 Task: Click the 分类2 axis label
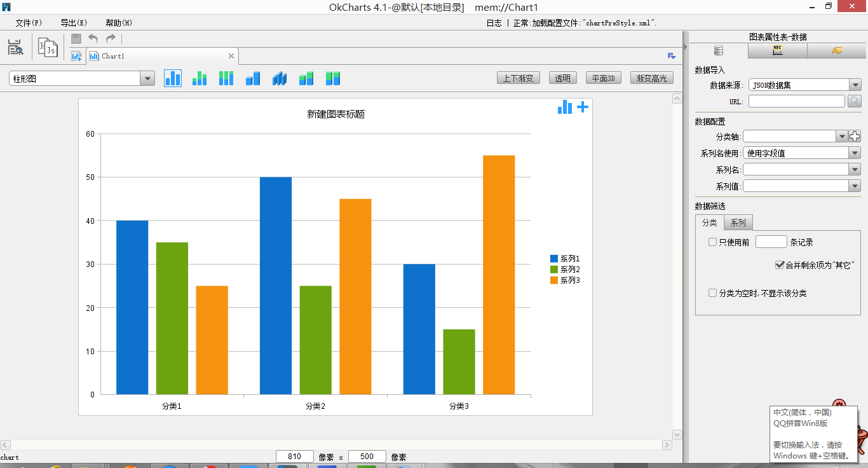pos(315,406)
